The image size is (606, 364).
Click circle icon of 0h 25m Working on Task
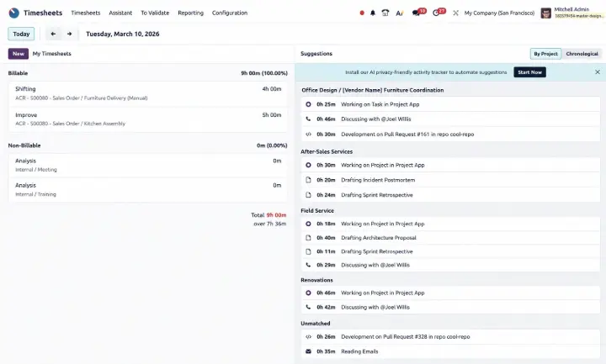(x=308, y=104)
